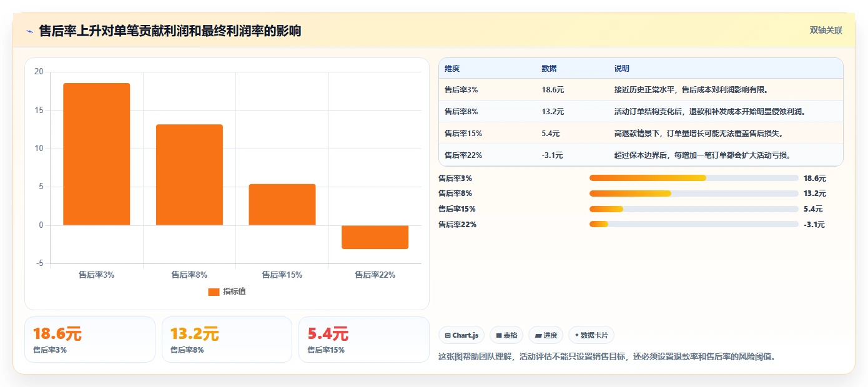Click the 进度 tag
Screen dimensions: 868x387
pos(546,335)
